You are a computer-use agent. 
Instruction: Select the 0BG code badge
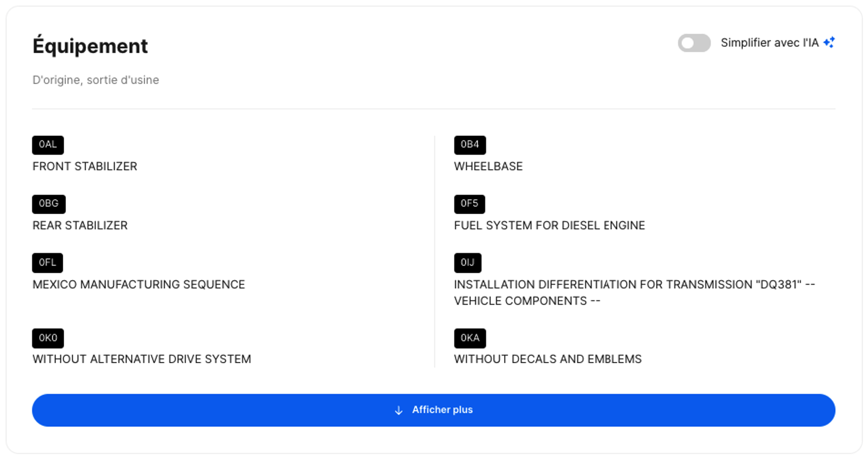click(x=49, y=204)
